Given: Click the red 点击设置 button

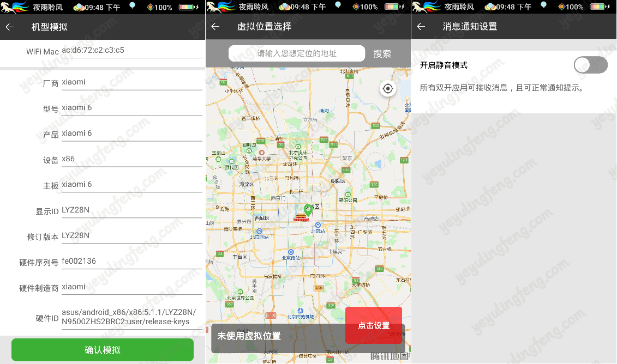Looking at the screenshot, I should (374, 325).
